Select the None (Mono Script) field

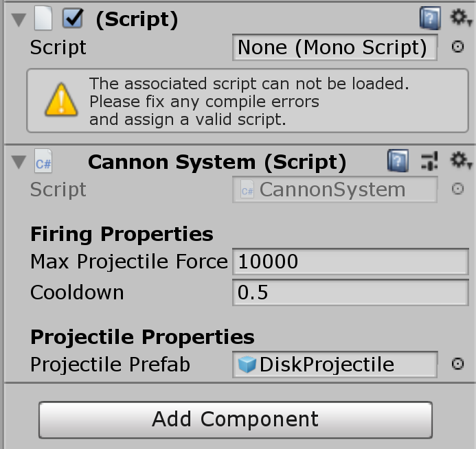[x=335, y=48]
